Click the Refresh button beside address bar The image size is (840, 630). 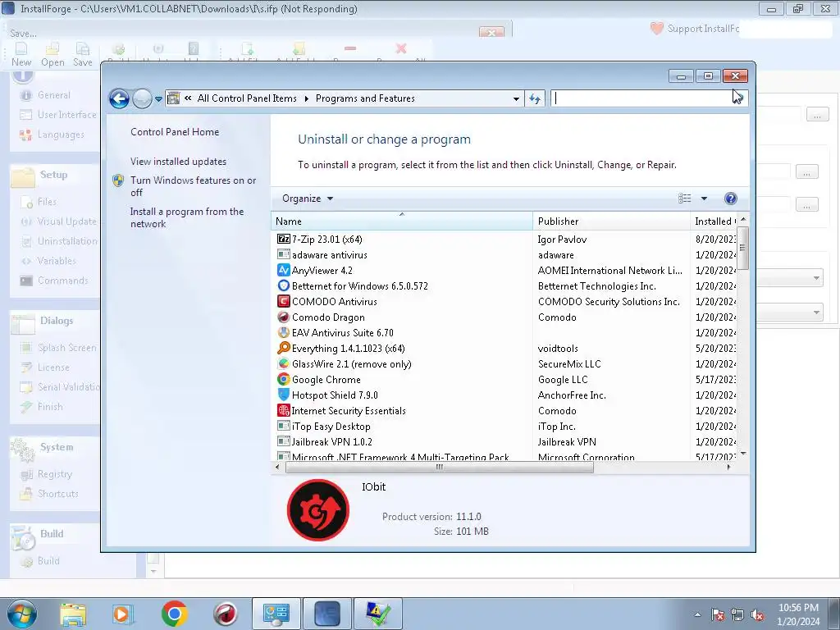pyautogui.click(x=535, y=98)
